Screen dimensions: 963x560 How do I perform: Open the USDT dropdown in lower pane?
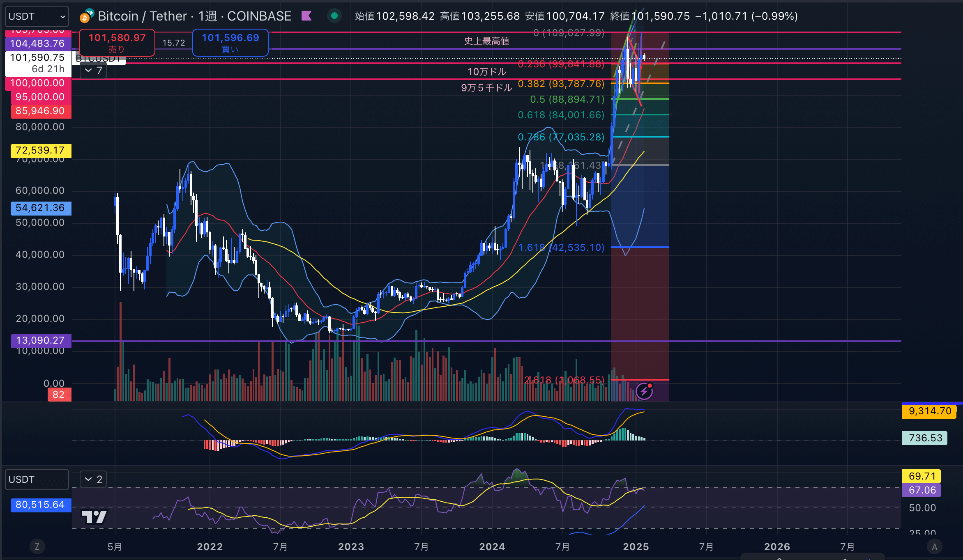37,480
